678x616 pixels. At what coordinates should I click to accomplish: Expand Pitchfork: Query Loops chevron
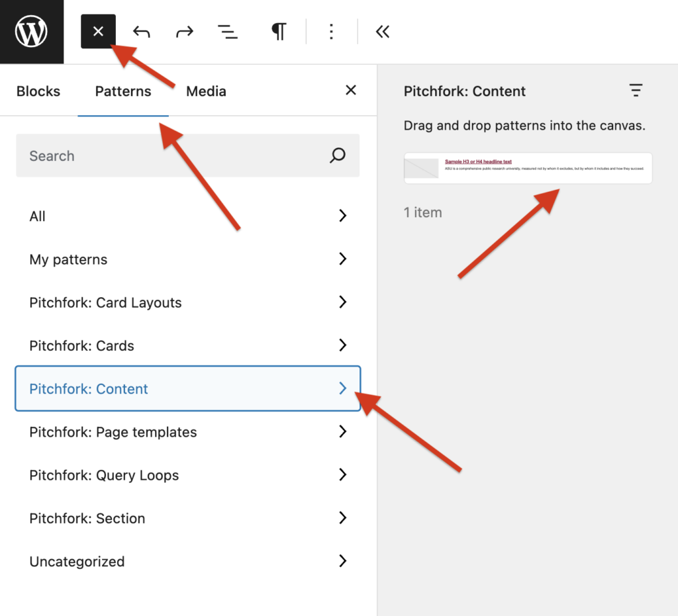pyautogui.click(x=342, y=475)
